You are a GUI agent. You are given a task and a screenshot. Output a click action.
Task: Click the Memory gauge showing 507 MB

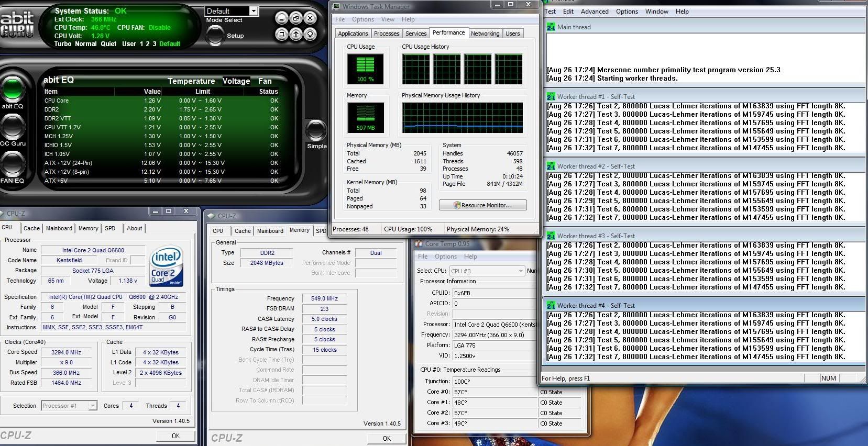pyautogui.click(x=365, y=117)
